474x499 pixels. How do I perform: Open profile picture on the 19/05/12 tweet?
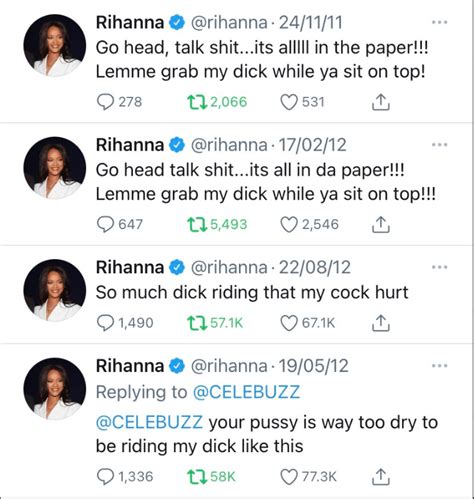click(x=55, y=389)
